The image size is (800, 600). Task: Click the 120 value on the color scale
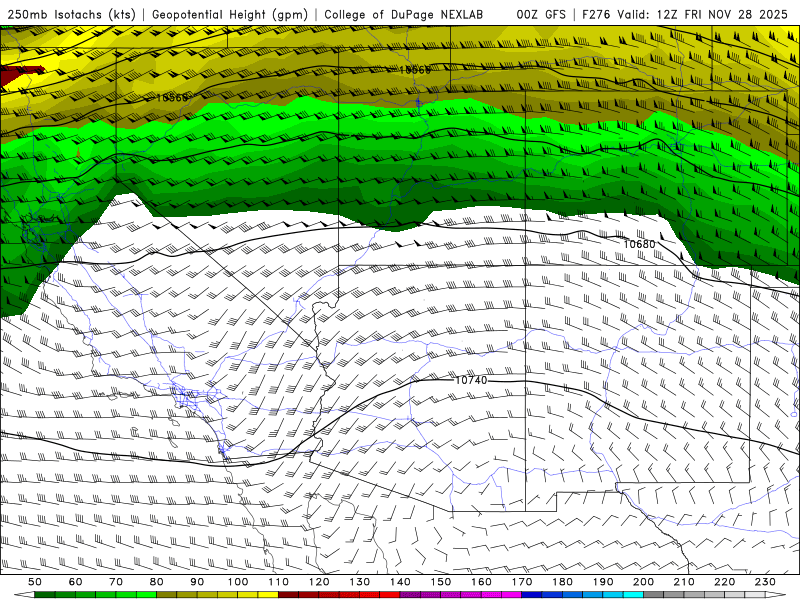pos(319,582)
